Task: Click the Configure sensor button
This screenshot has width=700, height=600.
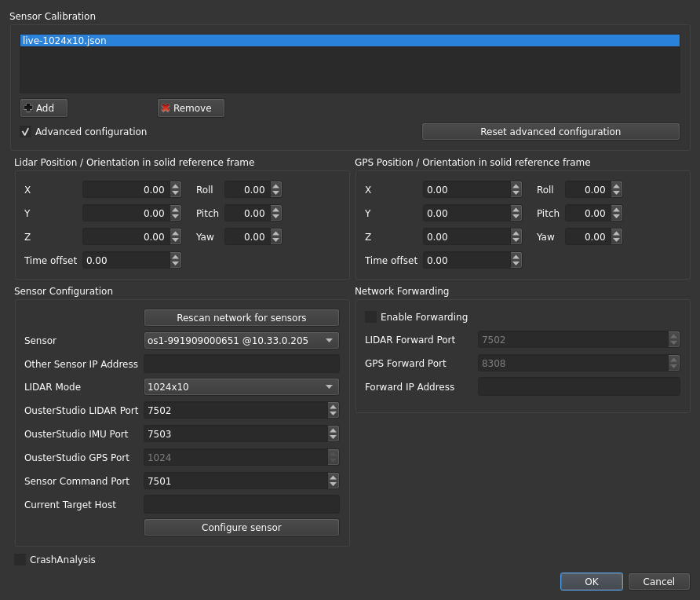Action: pyautogui.click(x=242, y=528)
